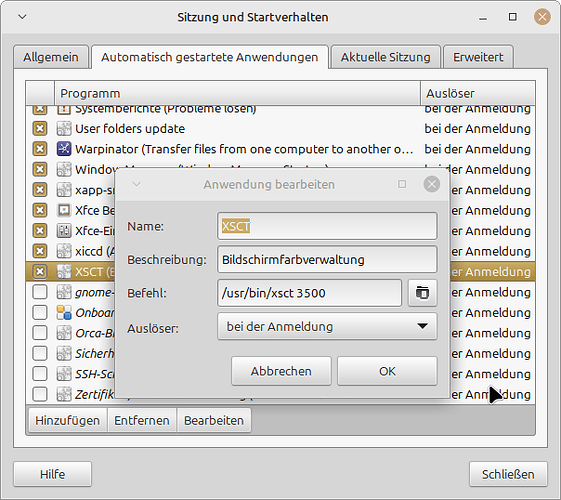Click the XSCT row icon in list
The height and width of the screenshot is (500, 561).
pos(64,272)
